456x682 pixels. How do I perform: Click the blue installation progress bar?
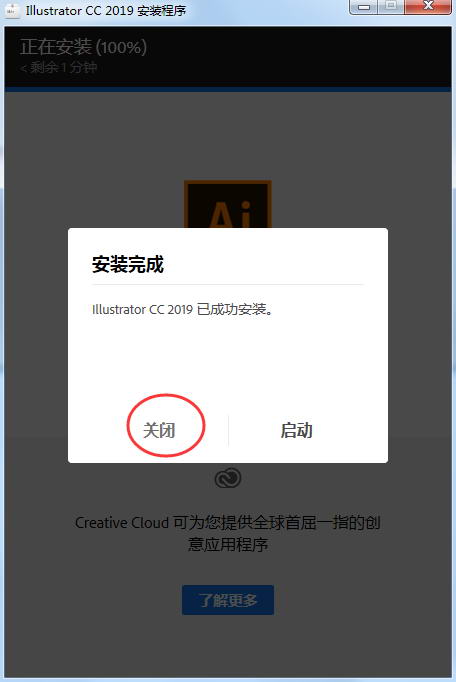(x=228, y=90)
